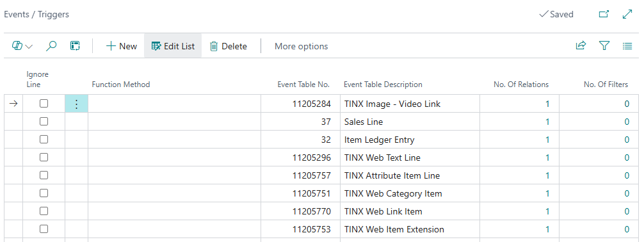Open page in new window icon

(604, 14)
